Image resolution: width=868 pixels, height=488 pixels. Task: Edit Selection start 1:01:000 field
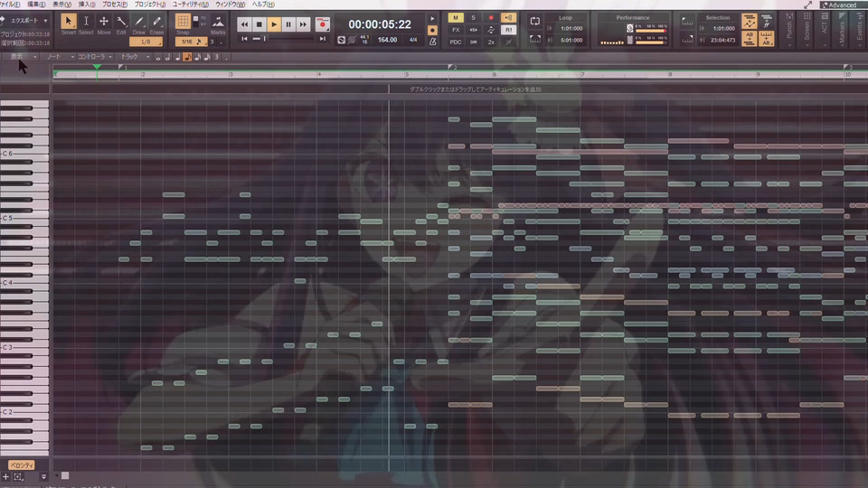(x=723, y=28)
